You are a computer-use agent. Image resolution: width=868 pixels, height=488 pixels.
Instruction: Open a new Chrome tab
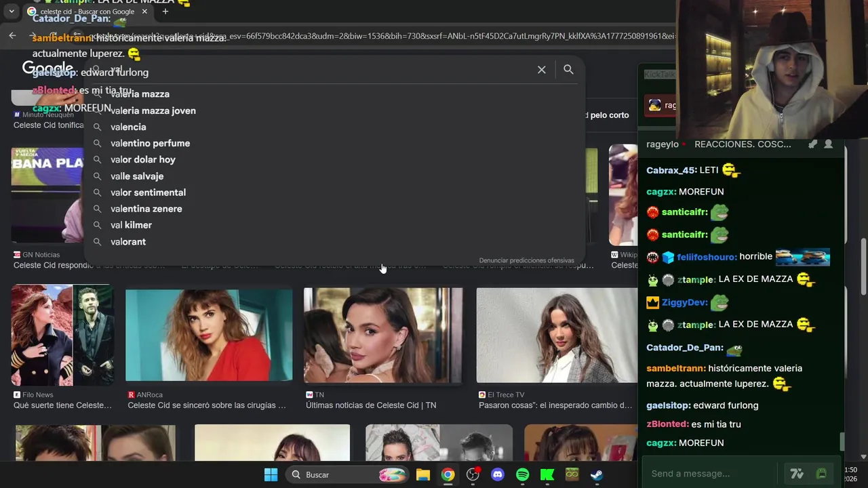(x=165, y=12)
